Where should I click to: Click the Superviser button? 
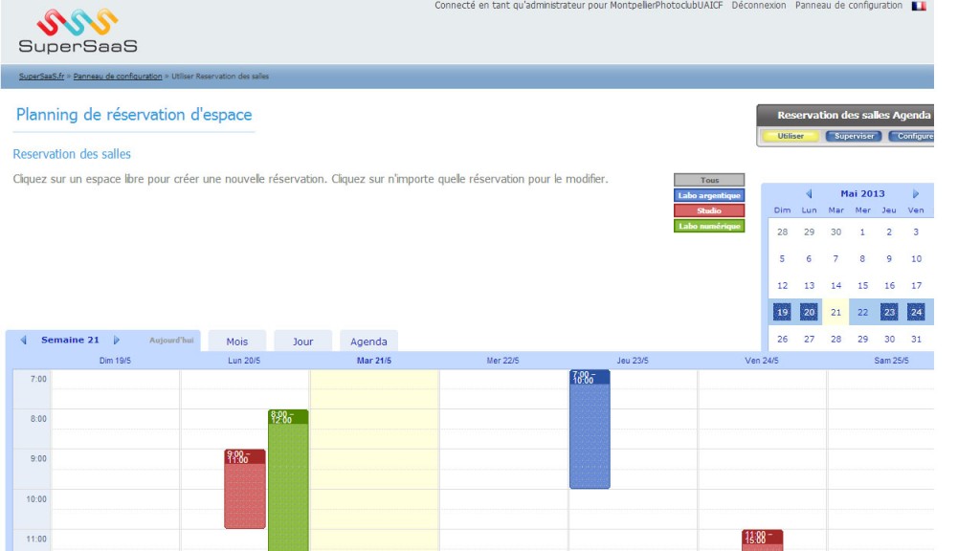(854, 136)
